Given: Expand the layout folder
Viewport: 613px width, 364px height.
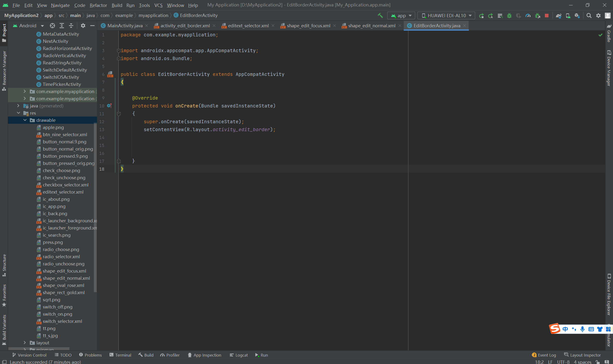Looking at the screenshot, I should [25, 342].
